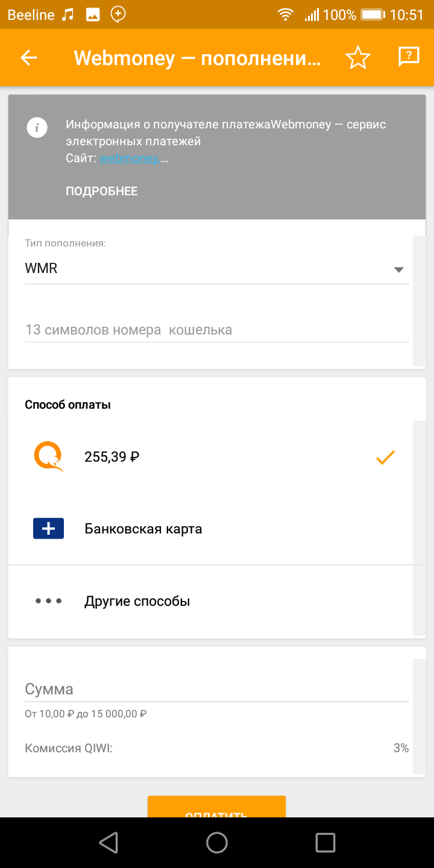434x868 pixels.
Task: Tap the dropdown arrow next to WMR
Action: (398, 269)
